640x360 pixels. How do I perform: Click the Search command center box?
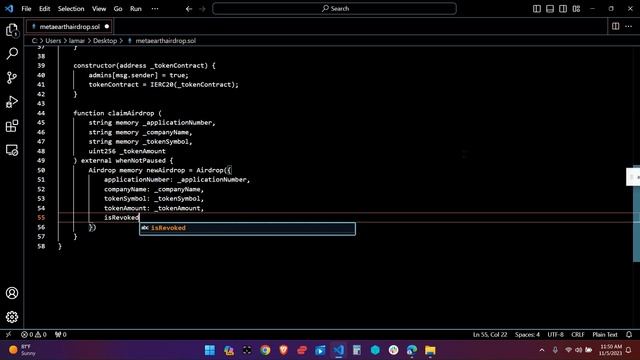coord(334,9)
